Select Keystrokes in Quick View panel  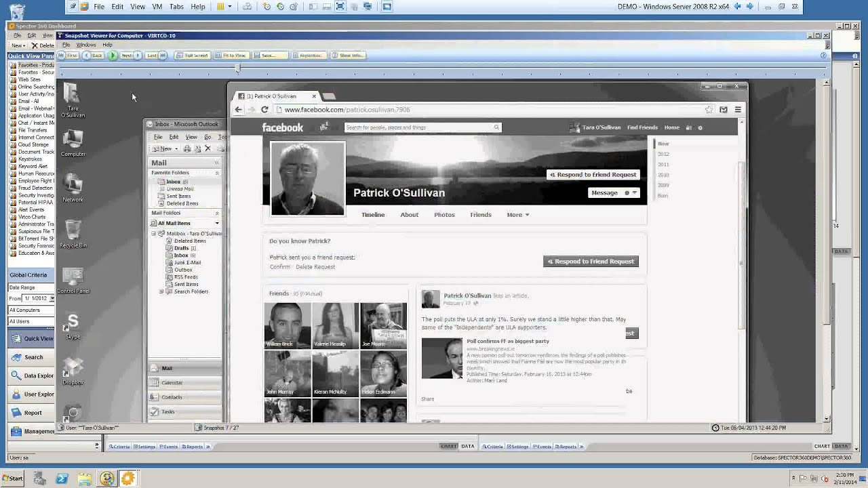(28, 159)
